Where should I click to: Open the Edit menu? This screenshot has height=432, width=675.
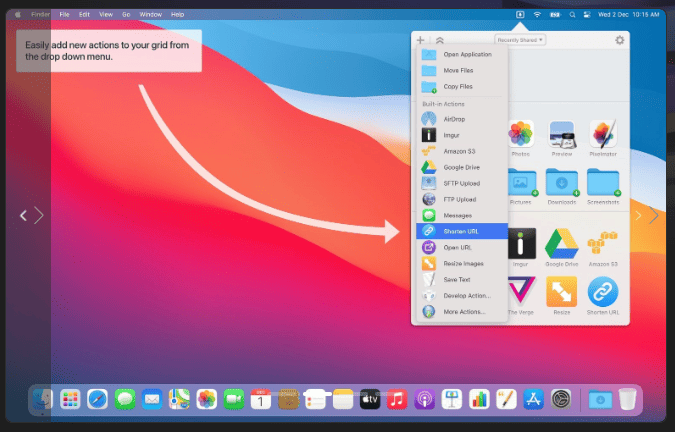(x=84, y=15)
